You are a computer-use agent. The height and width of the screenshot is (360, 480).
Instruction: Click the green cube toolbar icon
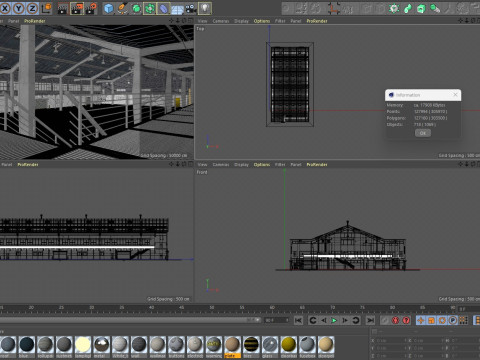[421, 8]
